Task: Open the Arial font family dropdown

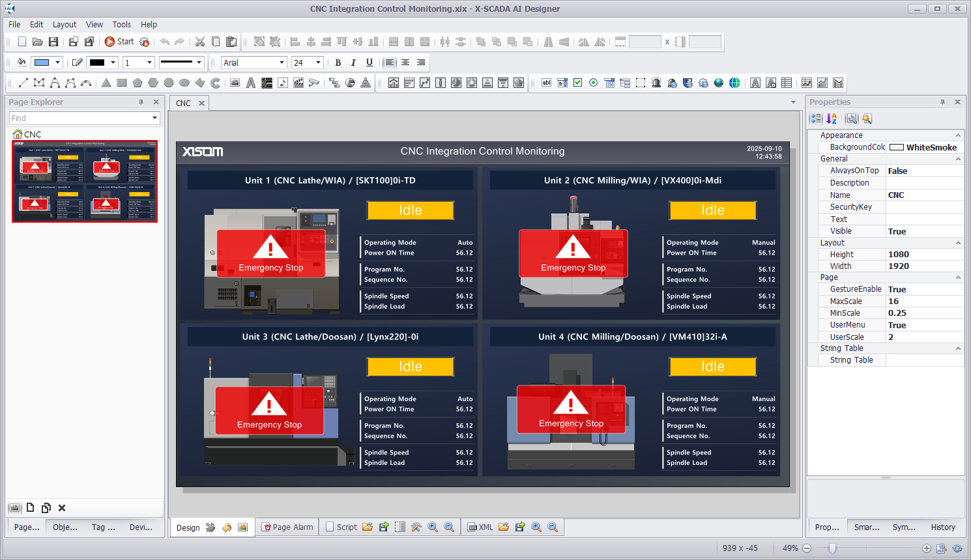Action: coord(282,63)
